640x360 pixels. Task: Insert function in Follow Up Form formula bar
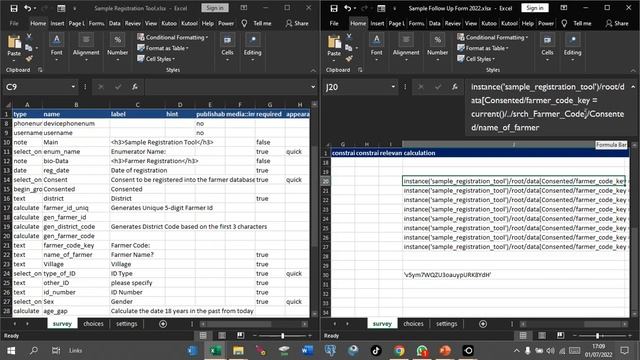[x=455, y=87]
